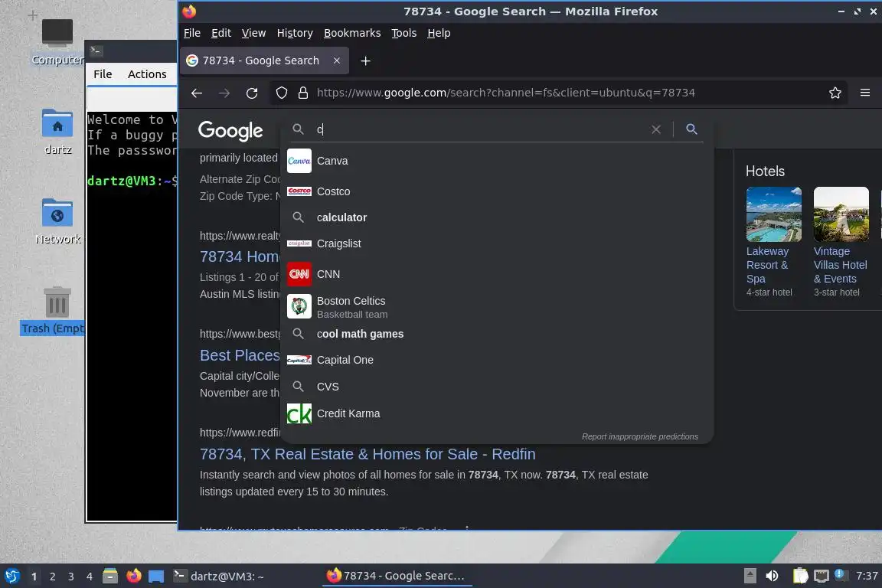The width and height of the screenshot is (882, 588).
Task: Open the Vintage Villas Hotel & Events thumbnail
Action: click(841, 214)
